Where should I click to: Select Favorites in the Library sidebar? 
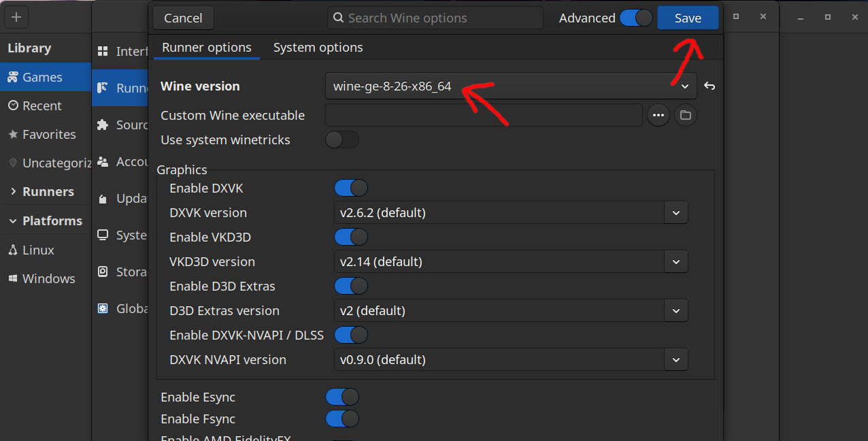pyautogui.click(x=46, y=134)
